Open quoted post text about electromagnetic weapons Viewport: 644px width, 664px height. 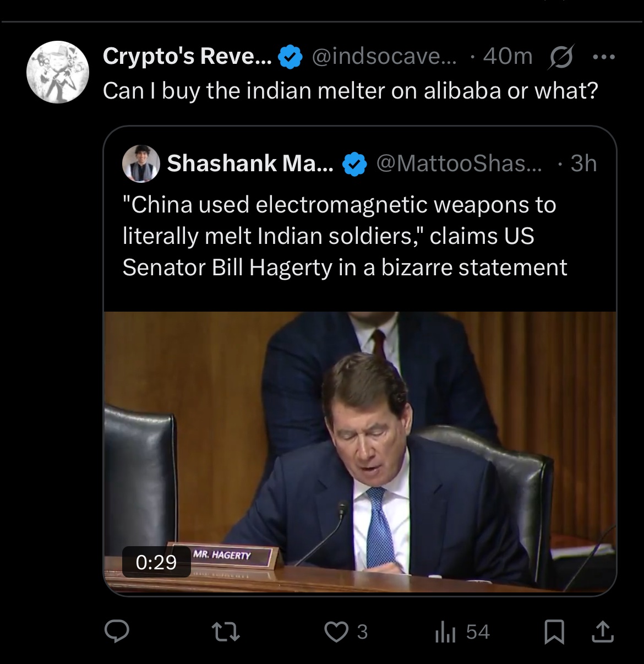click(344, 236)
